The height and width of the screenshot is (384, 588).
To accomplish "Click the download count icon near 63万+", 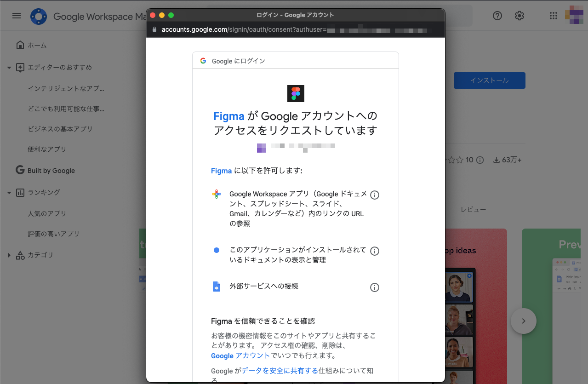I will [x=497, y=160].
